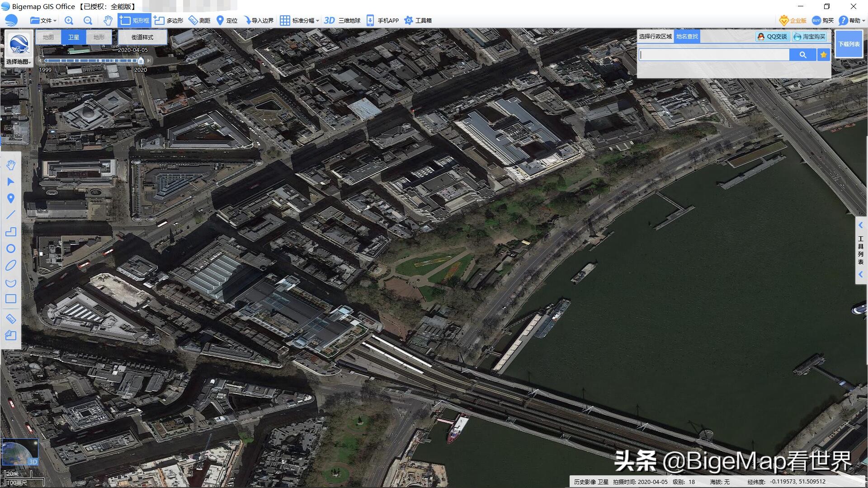Click the 历史影像 卫星 status label
This screenshot has height=488, width=868.
pos(591,482)
